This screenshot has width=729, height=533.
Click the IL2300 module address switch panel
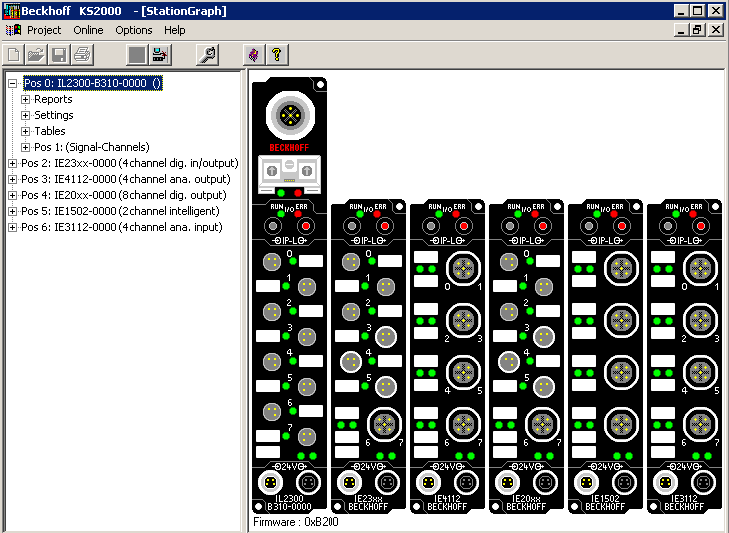point(289,174)
